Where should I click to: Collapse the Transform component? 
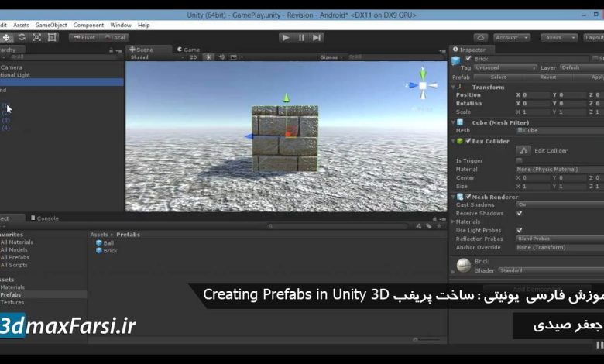click(453, 87)
